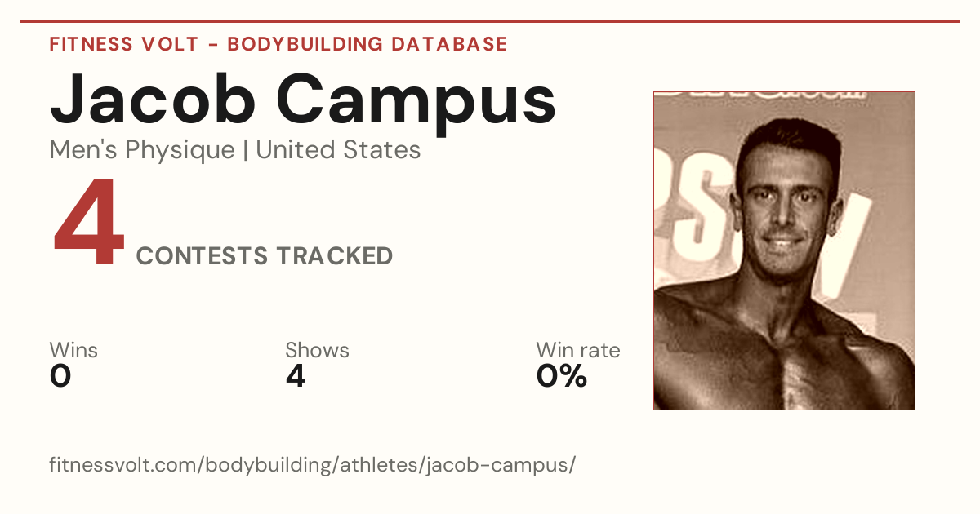Click the Shows stat label

[317, 350]
